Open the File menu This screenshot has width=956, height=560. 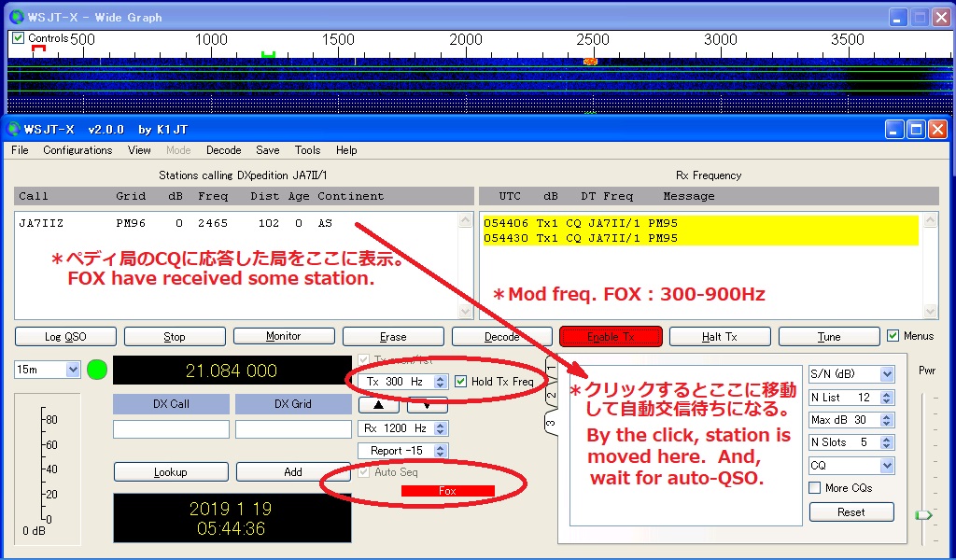click(x=21, y=150)
